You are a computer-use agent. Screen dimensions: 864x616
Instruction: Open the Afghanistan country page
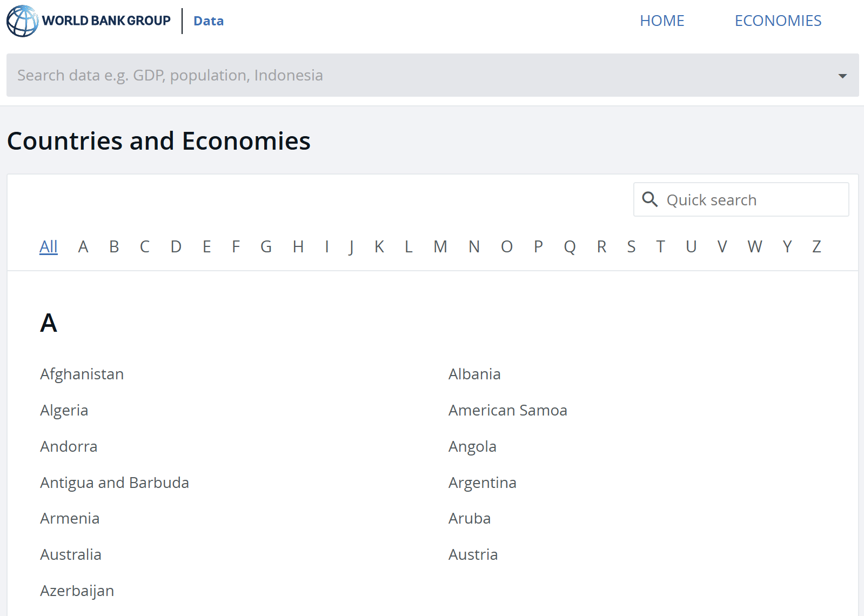tap(82, 373)
